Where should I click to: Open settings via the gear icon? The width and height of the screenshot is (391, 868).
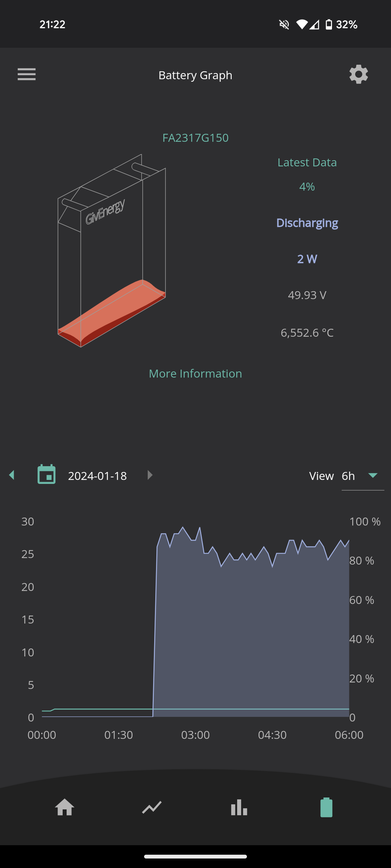(358, 75)
